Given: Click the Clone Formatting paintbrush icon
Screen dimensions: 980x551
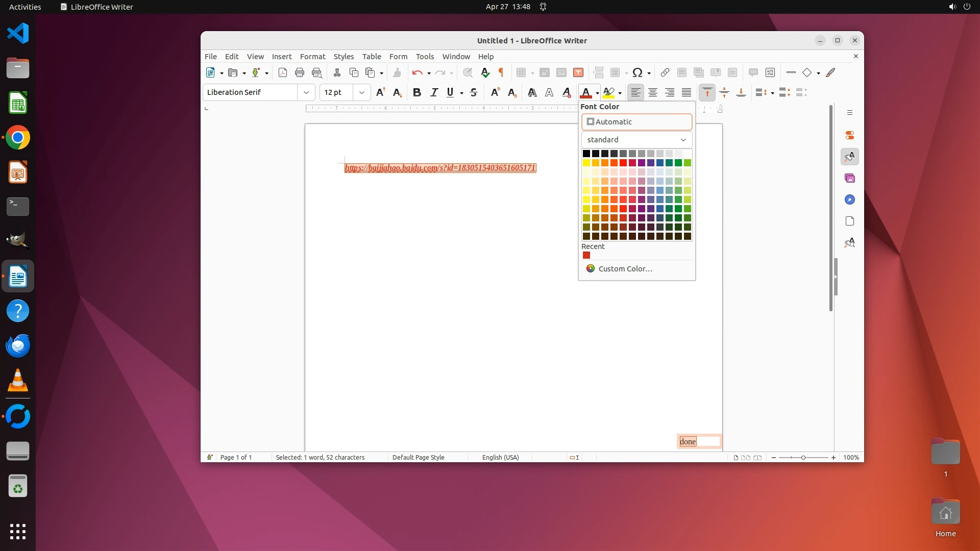Looking at the screenshot, I should coord(397,72).
